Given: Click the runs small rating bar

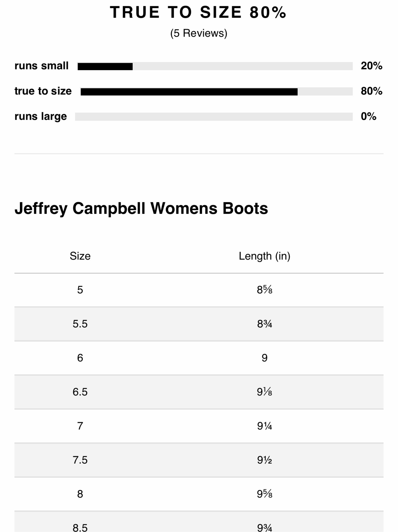Looking at the screenshot, I should pos(215,66).
